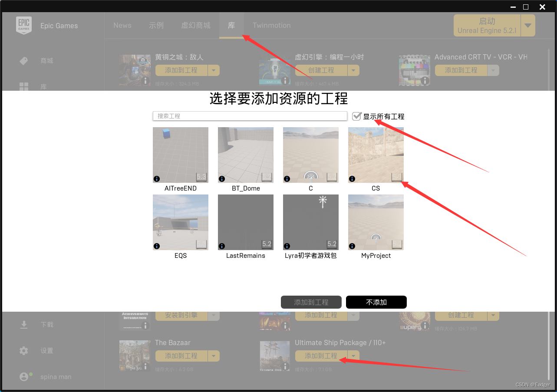Switch to the News tab
The height and width of the screenshot is (392, 557).
click(x=122, y=26)
